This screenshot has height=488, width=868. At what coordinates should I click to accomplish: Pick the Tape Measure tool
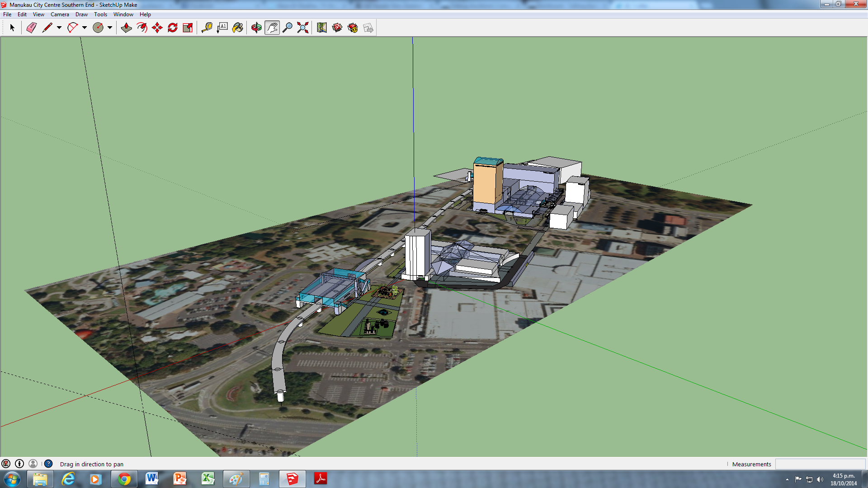[207, 28]
